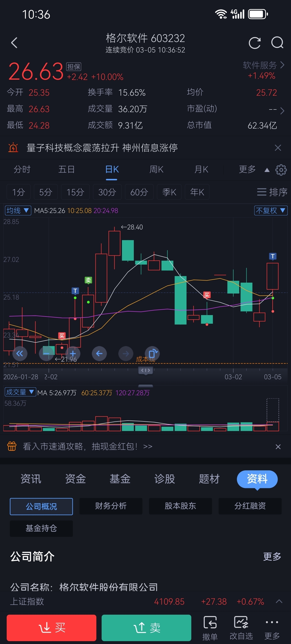Open the 股本股东 sub-tab
The width and height of the screenshot is (291, 644).
pos(180,506)
